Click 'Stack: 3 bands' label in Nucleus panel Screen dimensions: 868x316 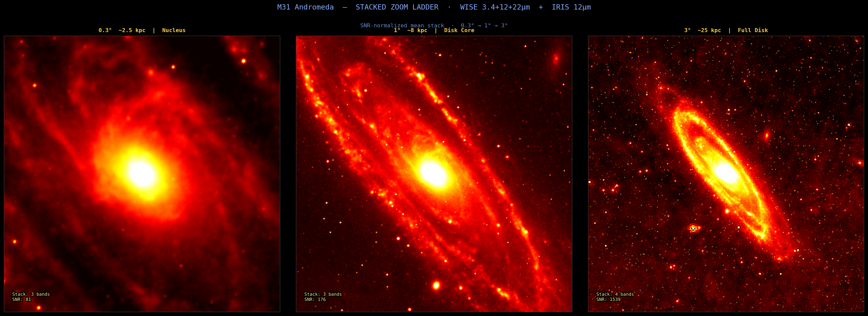(31, 294)
